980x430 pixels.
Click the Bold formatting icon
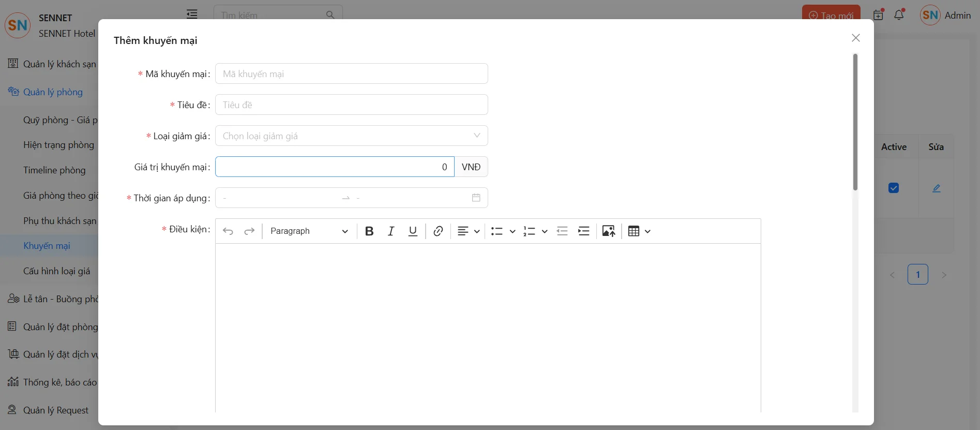369,231
